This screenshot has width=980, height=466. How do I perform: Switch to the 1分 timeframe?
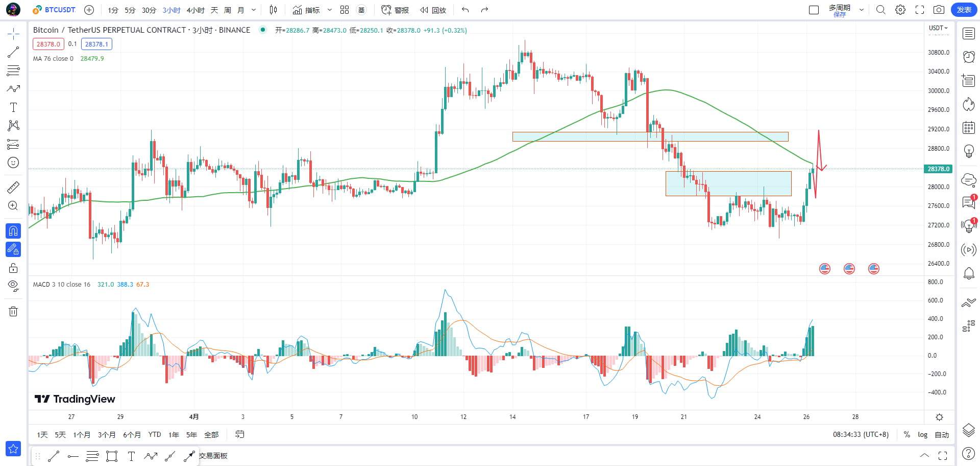113,10
